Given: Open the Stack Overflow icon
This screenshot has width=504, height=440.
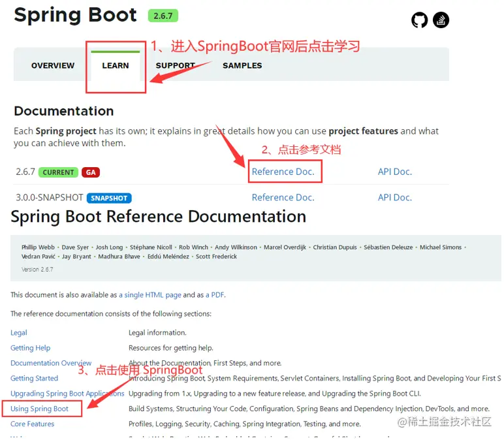Looking at the screenshot, I should pyautogui.click(x=441, y=20).
